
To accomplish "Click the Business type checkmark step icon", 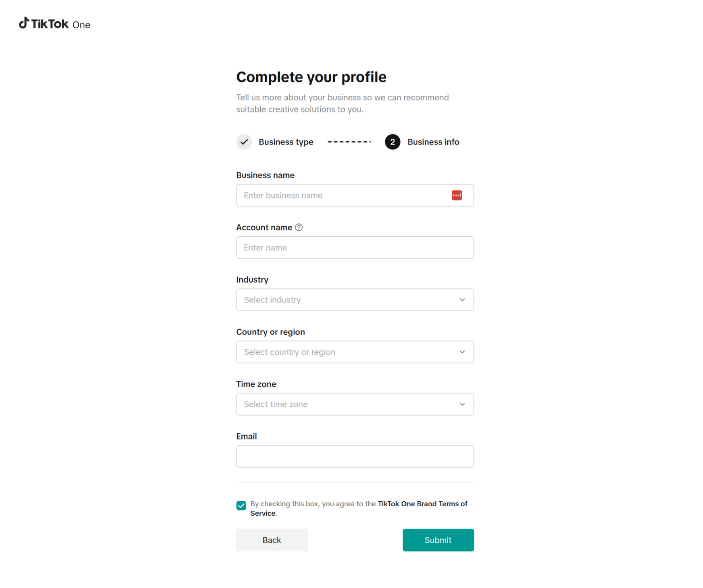I will pyautogui.click(x=244, y=142).
